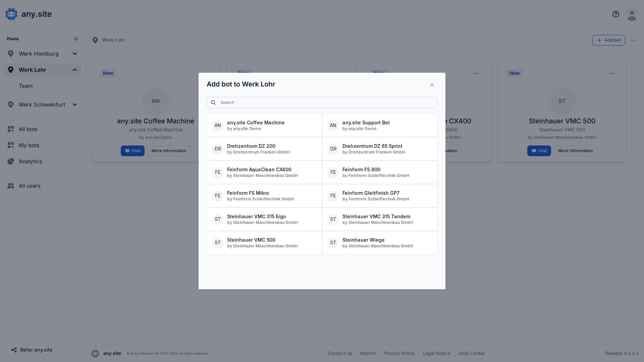The height and width of the screenshot is (362, 644).
Task: Click the All users people icon
Action: [11, 186]
